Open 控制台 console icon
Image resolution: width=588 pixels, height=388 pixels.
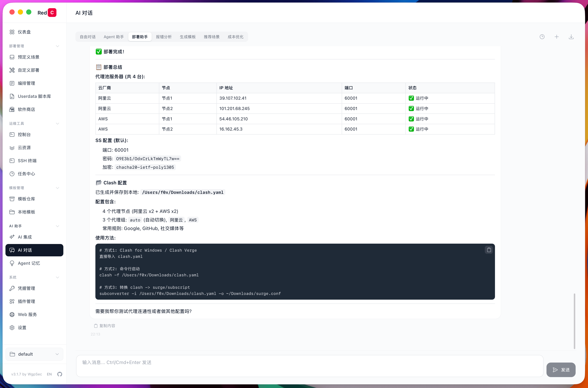(12, 134)
